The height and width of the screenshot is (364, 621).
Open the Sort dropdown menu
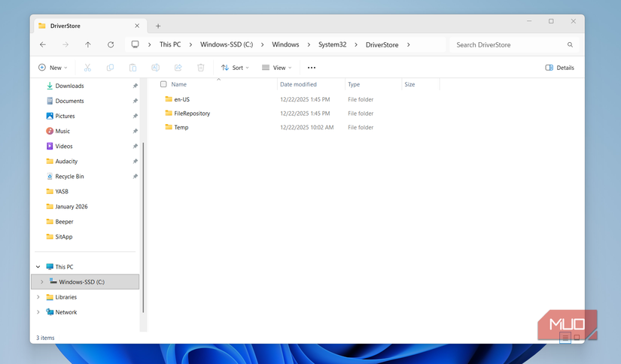[235, 68]
